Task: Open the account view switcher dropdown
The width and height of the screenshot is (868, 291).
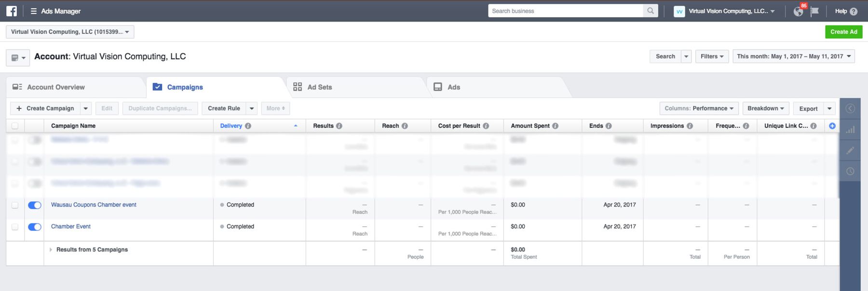Action: 18,58
